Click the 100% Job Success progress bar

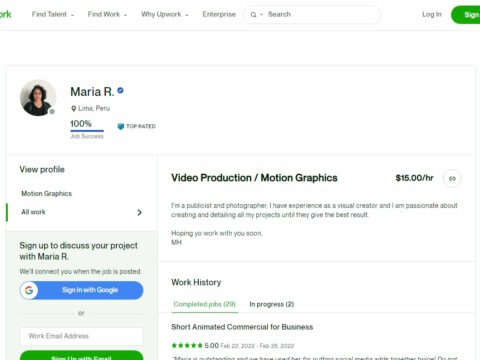point(87,131)
